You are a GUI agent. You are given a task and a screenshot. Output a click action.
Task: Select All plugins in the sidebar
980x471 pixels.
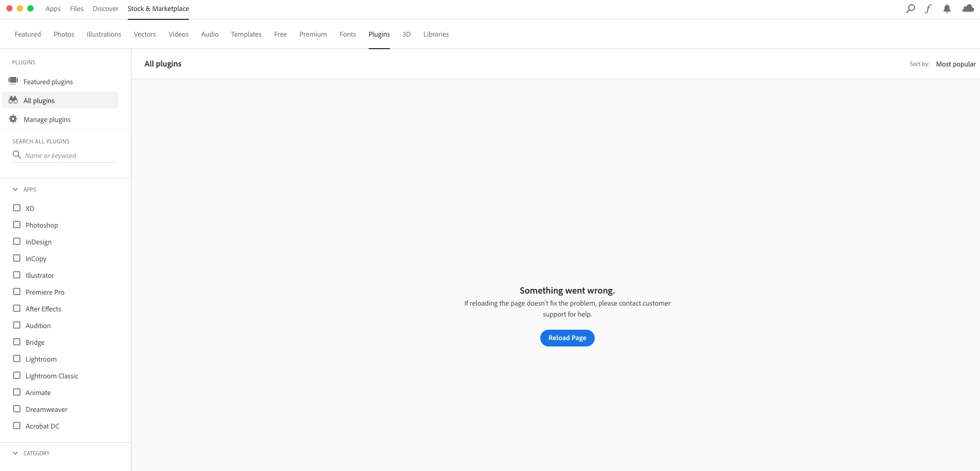(60, 100)
